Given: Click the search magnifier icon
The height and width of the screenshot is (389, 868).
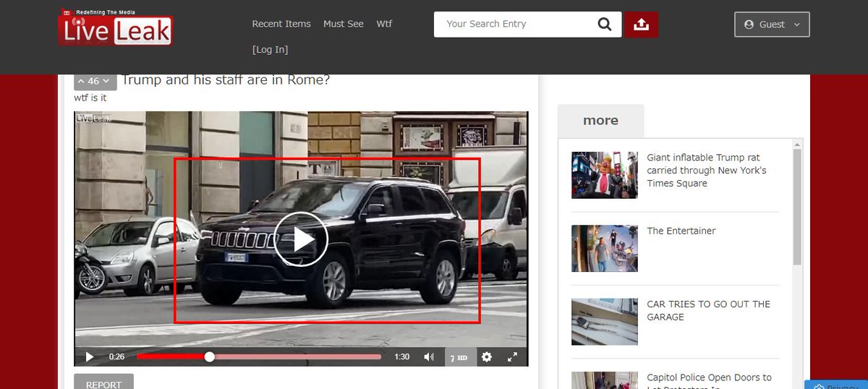Looking at the screenshot, I should pyautogui.click(x=605, y=25).
